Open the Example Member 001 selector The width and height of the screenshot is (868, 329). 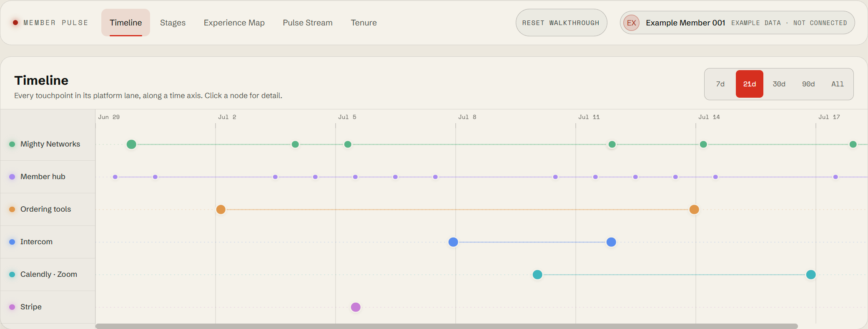pyautogui.click(x=737, y=23)
